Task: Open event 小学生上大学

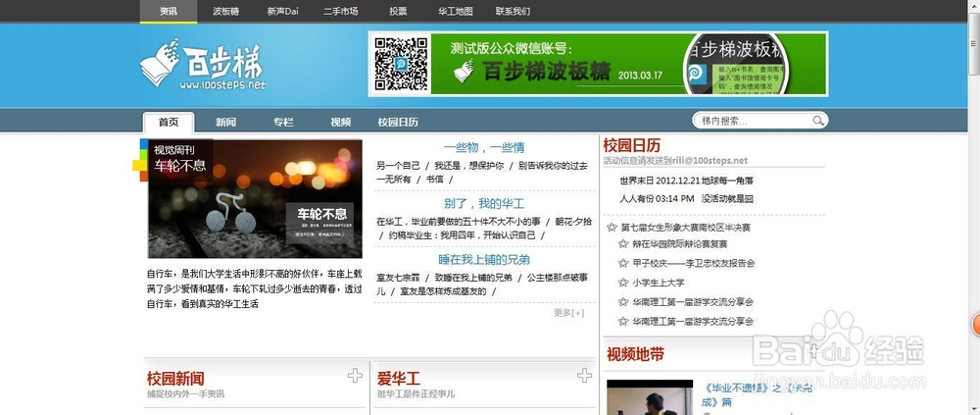Action: tap(659, 283)
